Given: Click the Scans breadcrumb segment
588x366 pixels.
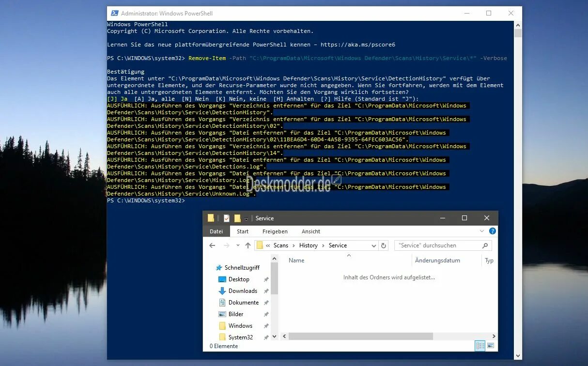Looking at the screenshot, I should click(x=281, y=245).
